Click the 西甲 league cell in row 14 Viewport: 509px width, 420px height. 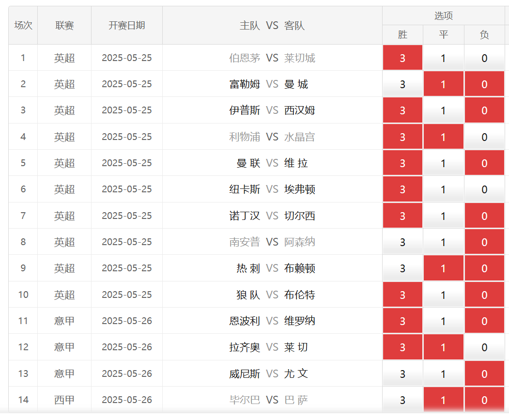click(x=64, y=400)
